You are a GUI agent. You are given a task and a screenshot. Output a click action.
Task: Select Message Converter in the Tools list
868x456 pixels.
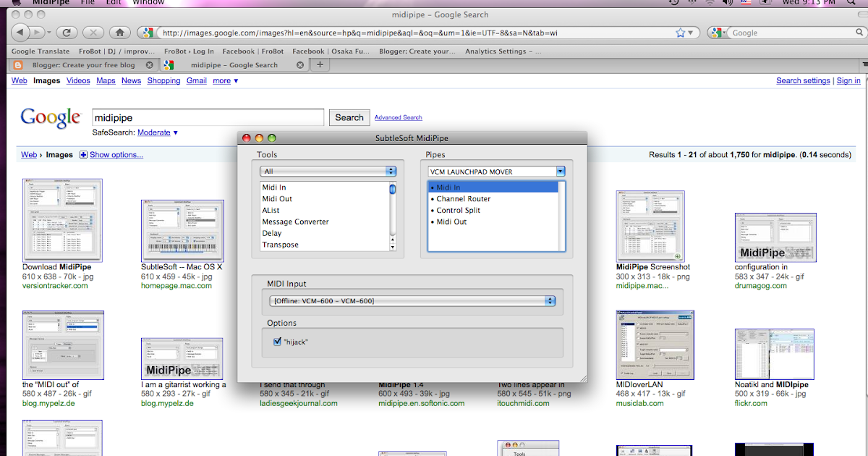[x=325, y=222]
